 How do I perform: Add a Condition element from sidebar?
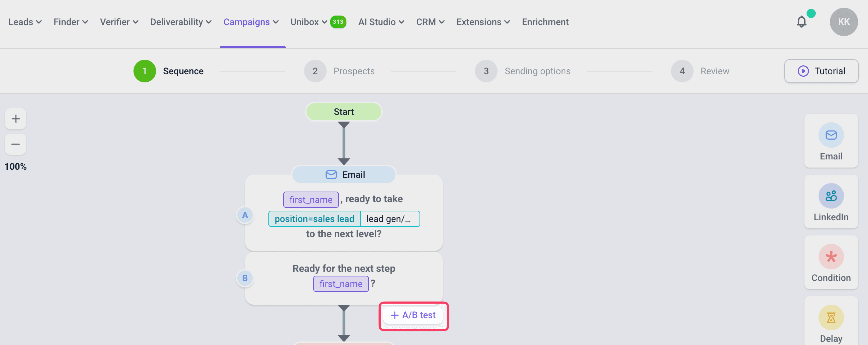click(831, 262)
